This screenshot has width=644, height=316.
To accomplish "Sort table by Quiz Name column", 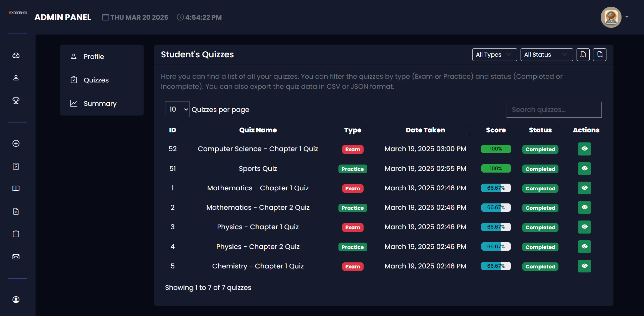I will (258, 130).
